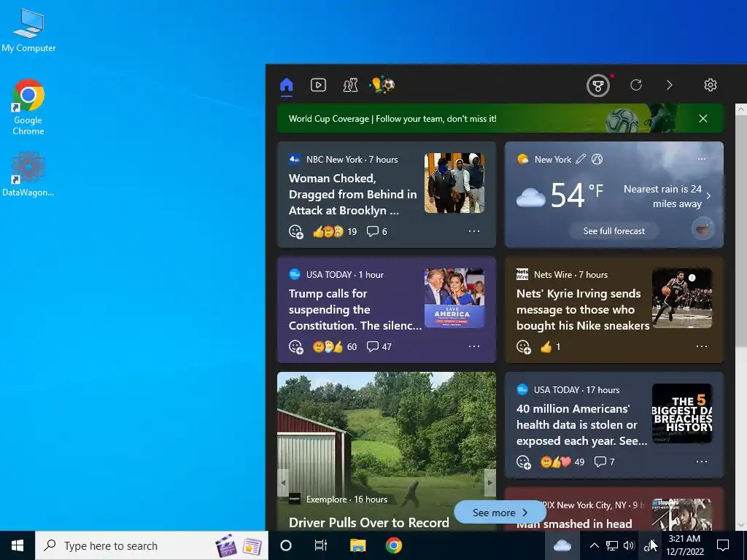Open network status tray icon
This screenshot has width=747, height=560.
coord(612,545)
